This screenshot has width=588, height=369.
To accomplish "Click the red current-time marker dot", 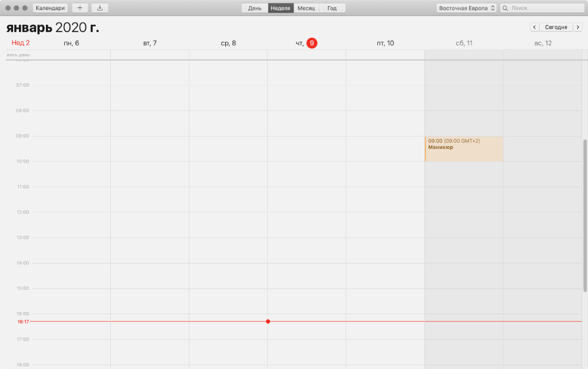I will [x=268, y=321].
